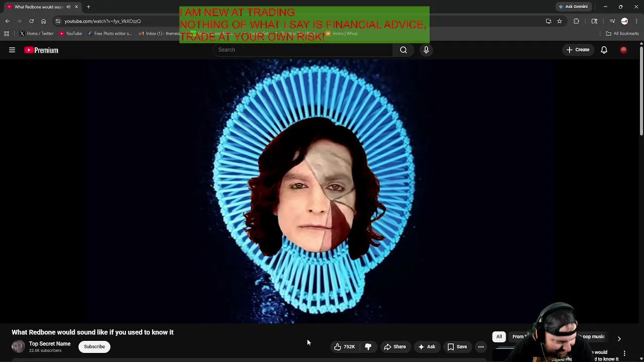Screen dimensions: 644x362
Task: Click the video title text
Action: pos(93,332)
